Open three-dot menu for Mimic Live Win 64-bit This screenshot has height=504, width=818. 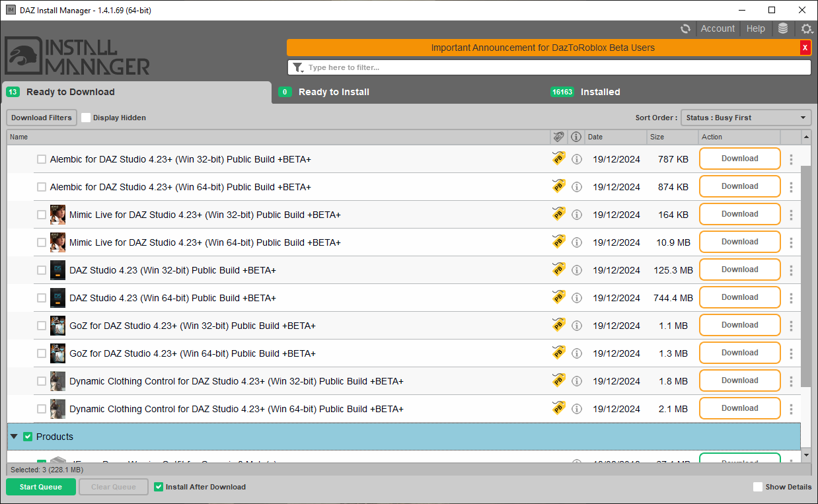pyautogui.click(x=791, y=242)
